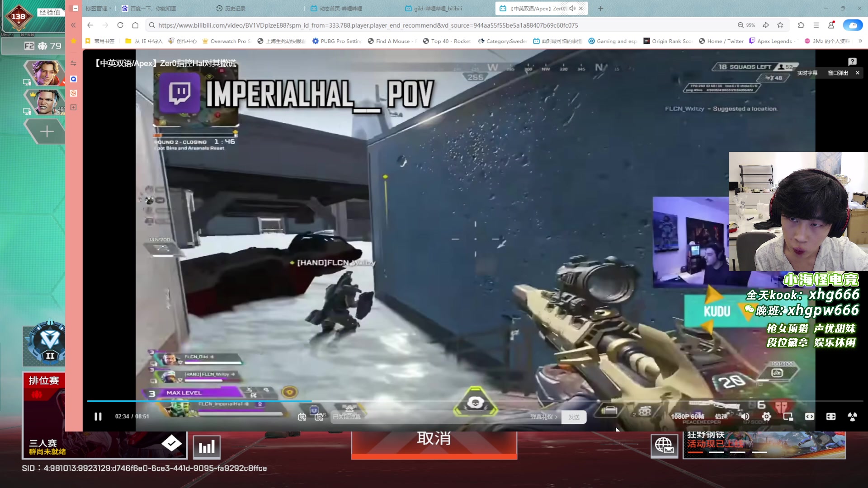Click the sidebar blue search-circle icon

[73, 79]
